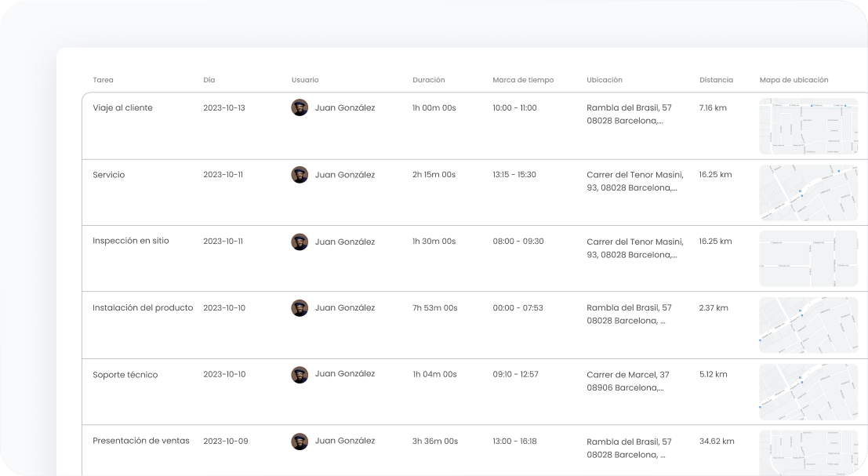Screen dimensions: 868x476
Task: Click the Carrer de Marcel, 37 address
Action: pos(627,375)
